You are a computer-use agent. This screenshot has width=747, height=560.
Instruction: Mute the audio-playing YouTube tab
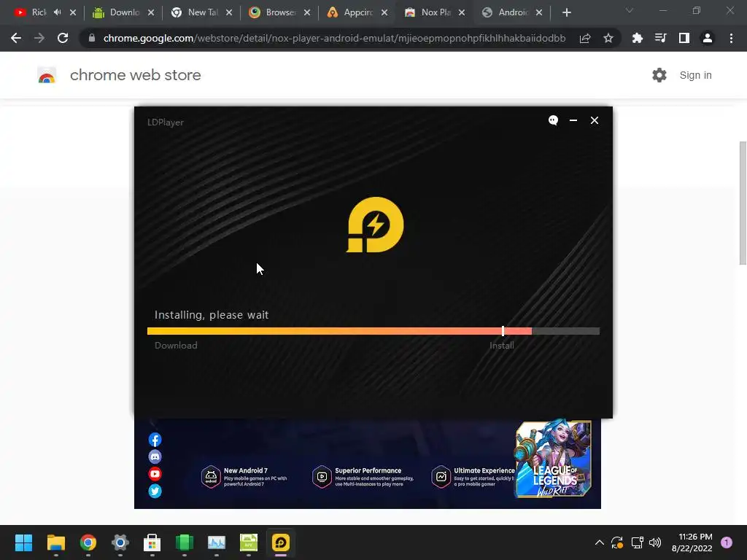(x=57, y=12)
